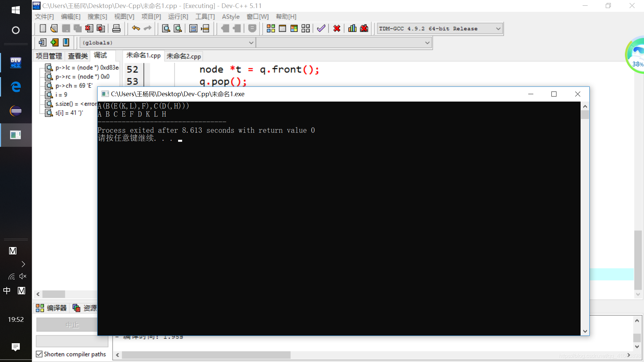The width and height of the screenshot is (644, 362).
Task: Select the 编译器 bottom panel tab
Action: coord(52,308)
